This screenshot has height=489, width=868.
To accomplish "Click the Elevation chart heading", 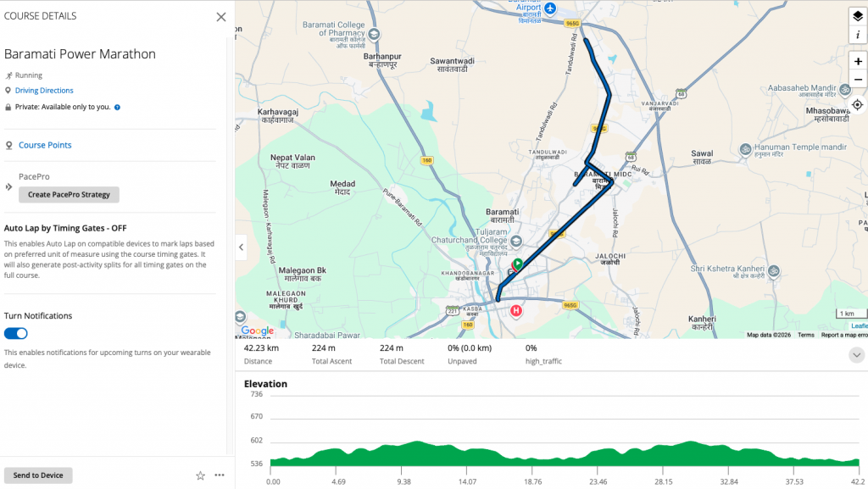I will [x=265, y=384].
